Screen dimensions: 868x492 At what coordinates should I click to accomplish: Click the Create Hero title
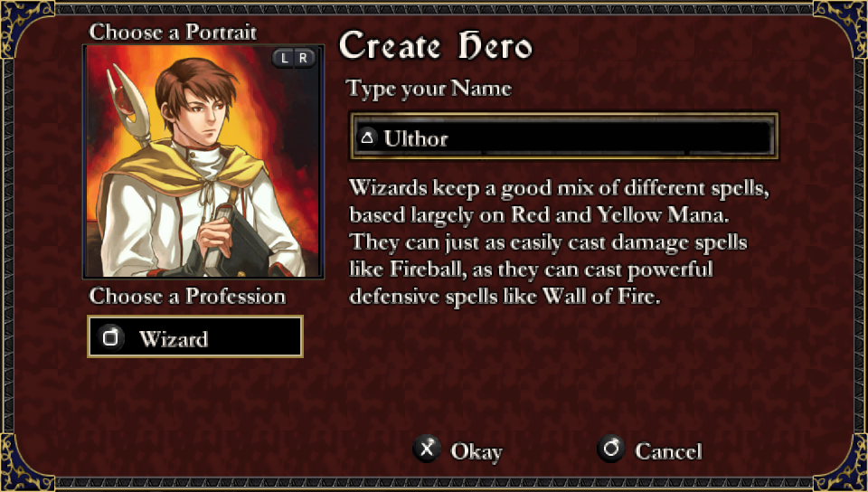436,45
